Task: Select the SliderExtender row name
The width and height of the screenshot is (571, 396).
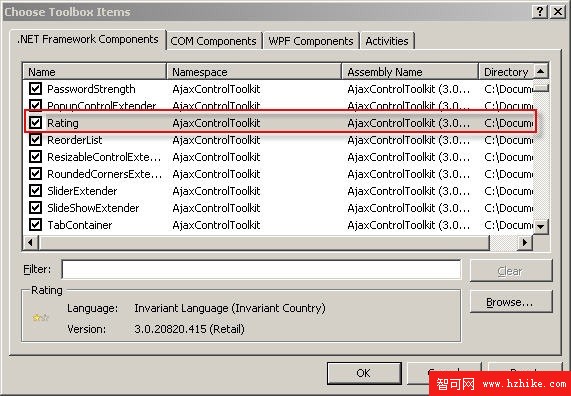Action: tap(82, 191)
